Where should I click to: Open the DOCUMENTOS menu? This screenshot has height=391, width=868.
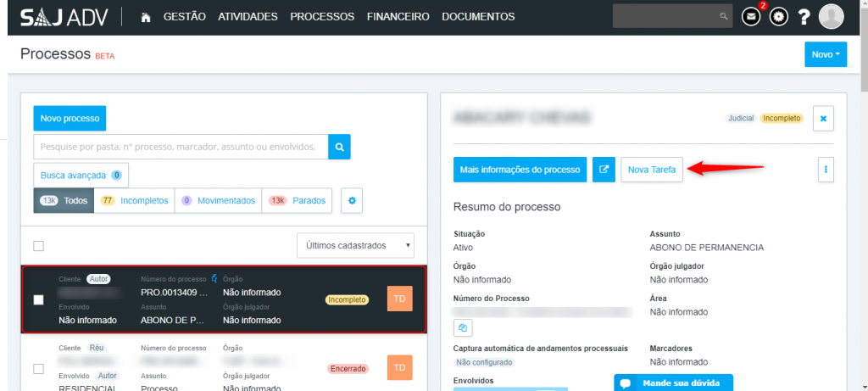(x=478, y=17)
